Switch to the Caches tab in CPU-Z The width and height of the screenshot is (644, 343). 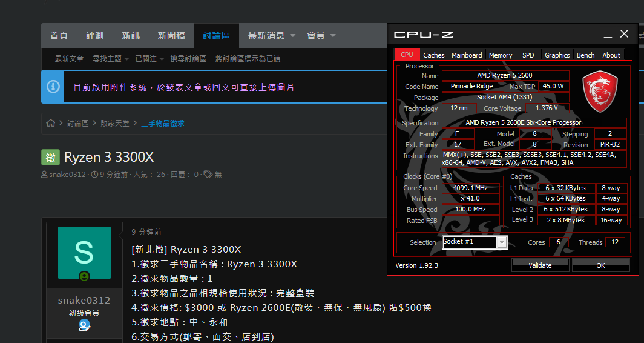click(x=434, y=55)
